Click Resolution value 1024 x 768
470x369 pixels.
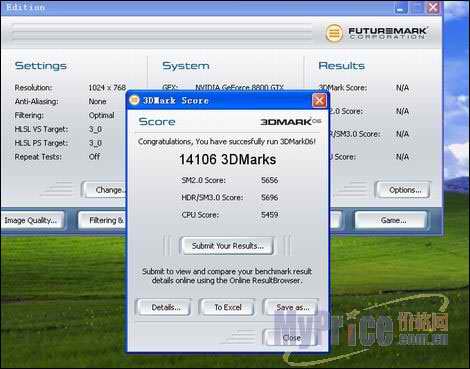click(107, 88)
